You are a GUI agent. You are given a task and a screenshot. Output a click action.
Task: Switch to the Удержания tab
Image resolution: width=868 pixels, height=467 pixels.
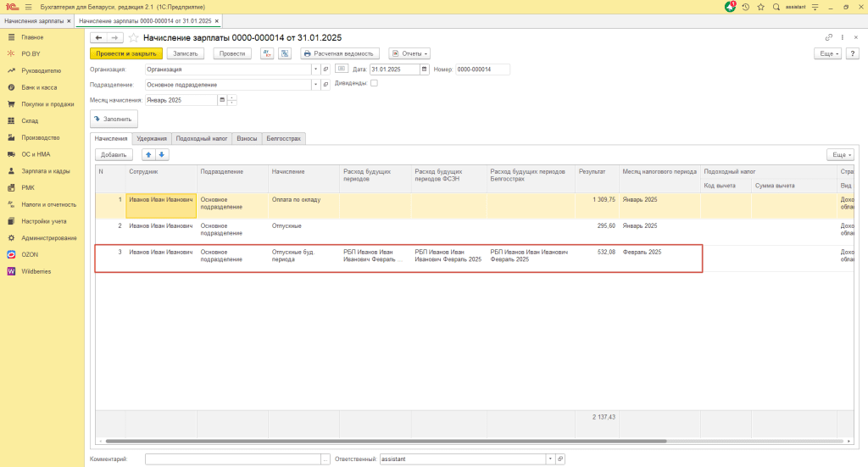click(152, 138)
